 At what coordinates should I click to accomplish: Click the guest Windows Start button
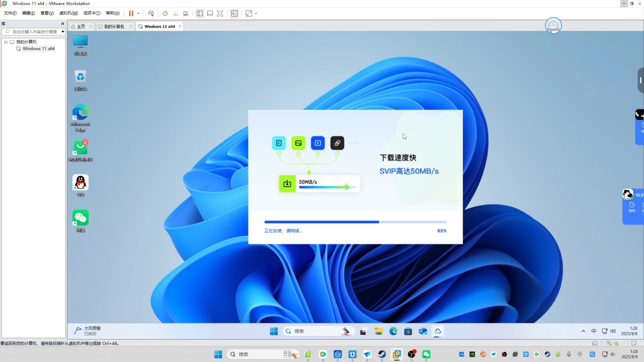[274, 331]
